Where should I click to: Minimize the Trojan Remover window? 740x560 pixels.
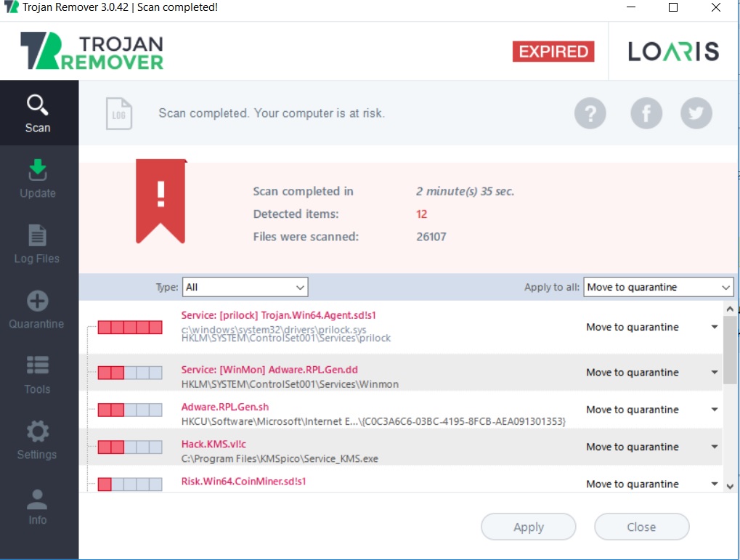pyautogui.click(x=631, y=7)
